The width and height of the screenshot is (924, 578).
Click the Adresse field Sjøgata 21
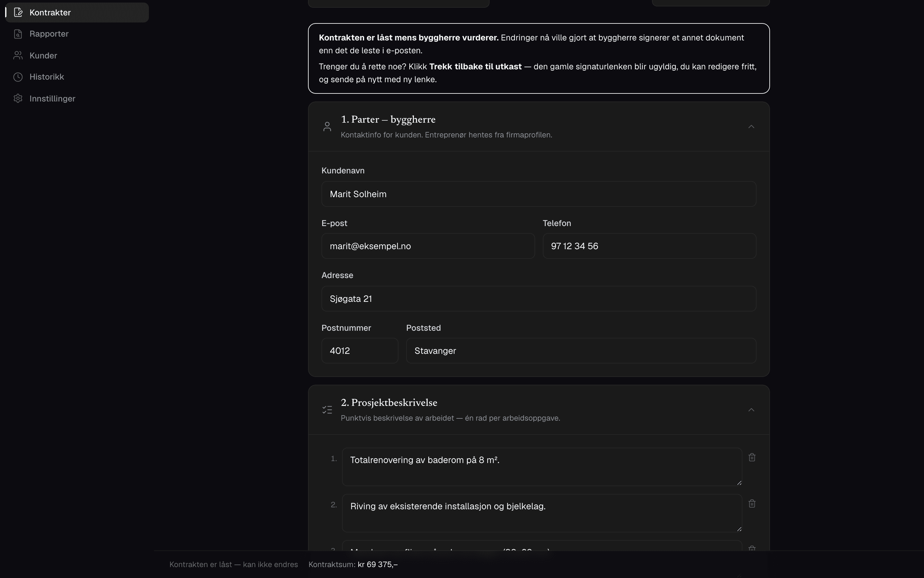(539, 299)
